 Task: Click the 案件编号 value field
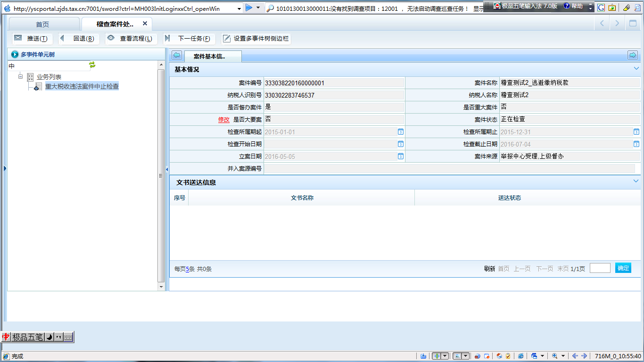click(x=334, y=83)
